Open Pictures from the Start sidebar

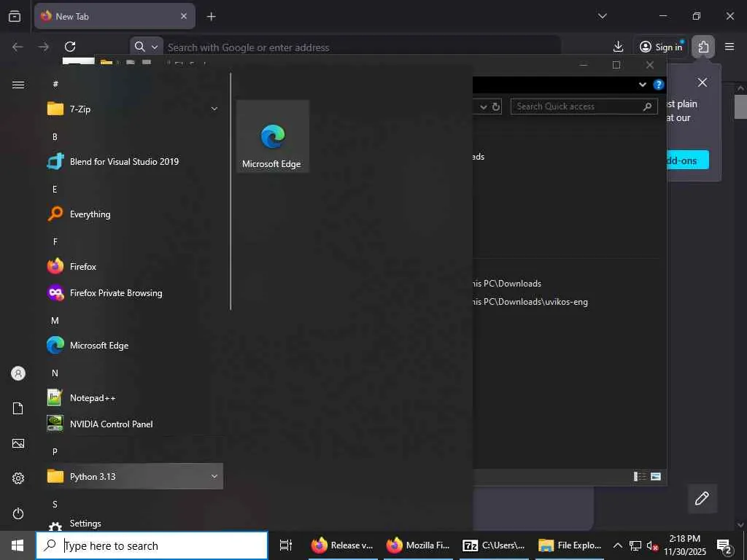click(x=18, y=443)
